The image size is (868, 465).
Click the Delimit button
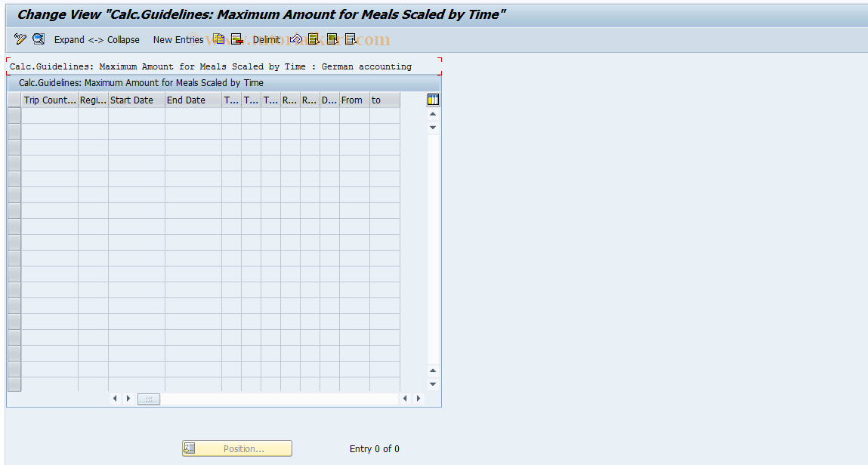pos(267,40)
